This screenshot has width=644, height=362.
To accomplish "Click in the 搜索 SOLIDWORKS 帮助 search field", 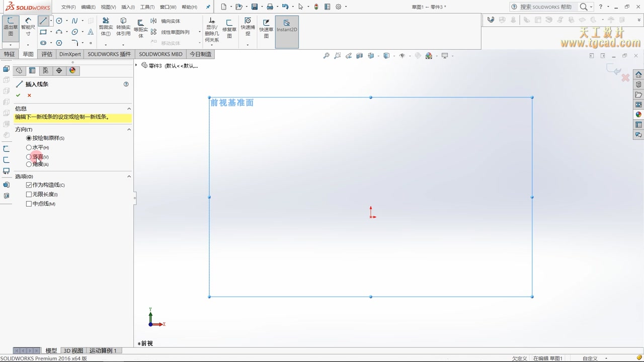I will point(546,7).
